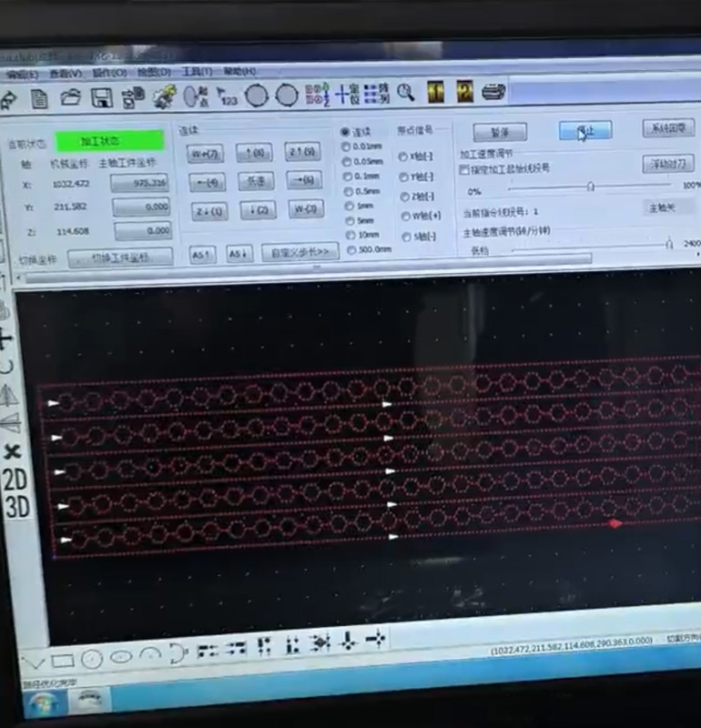Select the X轴 origin signal radio button
The image size is (701, 728).
[403, 156]
